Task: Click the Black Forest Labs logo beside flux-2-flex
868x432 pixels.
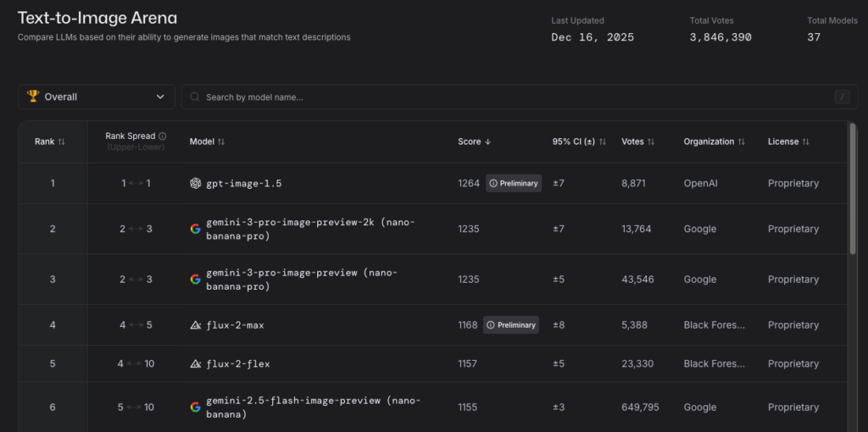Action: [195, 364]
